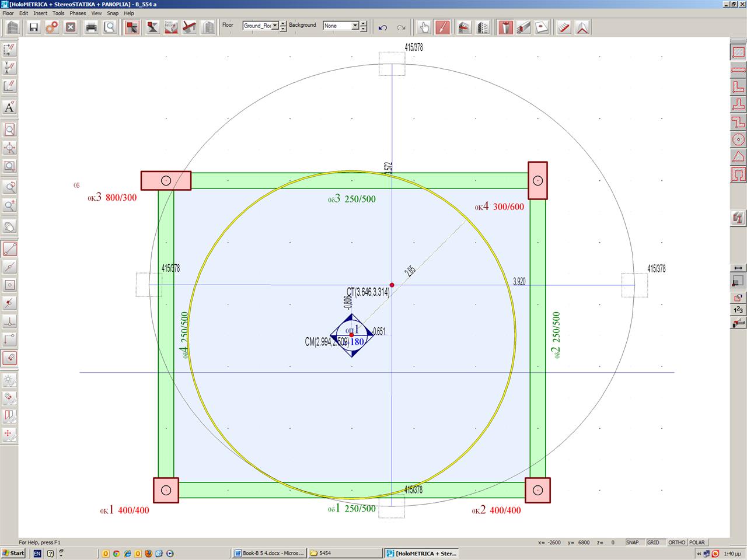Open the Floor dropdown list

[275, 26]
